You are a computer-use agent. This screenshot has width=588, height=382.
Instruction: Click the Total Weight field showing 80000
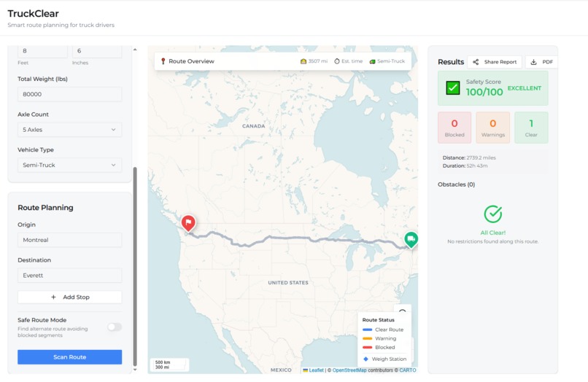(70, 94)
